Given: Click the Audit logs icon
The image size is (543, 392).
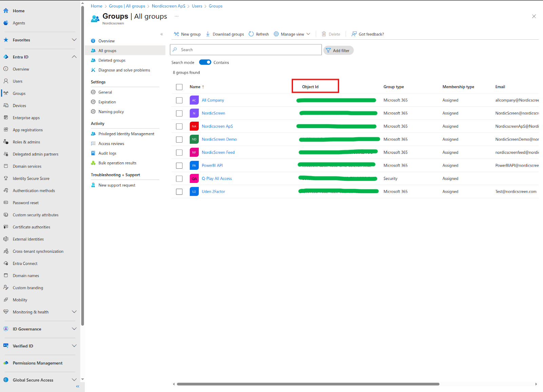Looking at the screenshot, I should click(93, 153).
